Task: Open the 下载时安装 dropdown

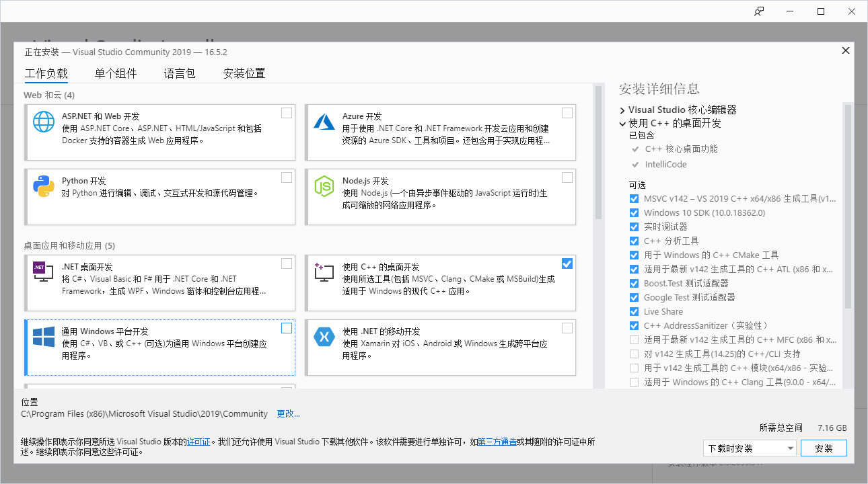Action: pyautogui.click(x=750, y=448)
